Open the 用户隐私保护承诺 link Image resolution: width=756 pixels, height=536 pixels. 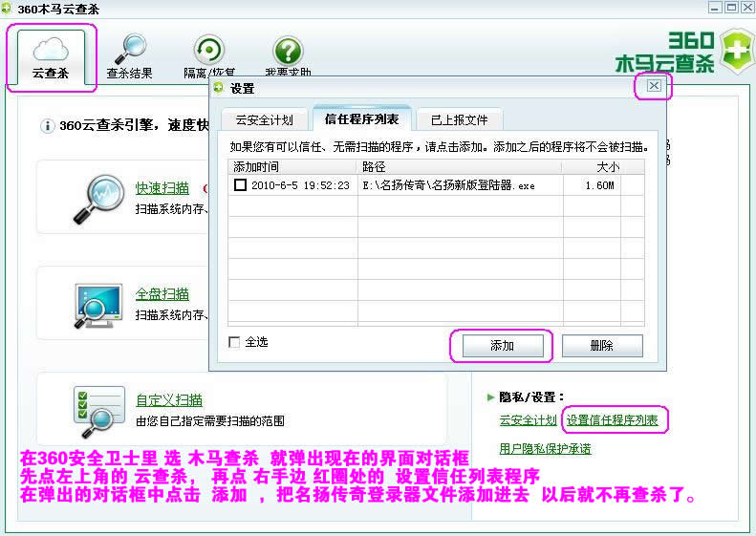[545, 448]
